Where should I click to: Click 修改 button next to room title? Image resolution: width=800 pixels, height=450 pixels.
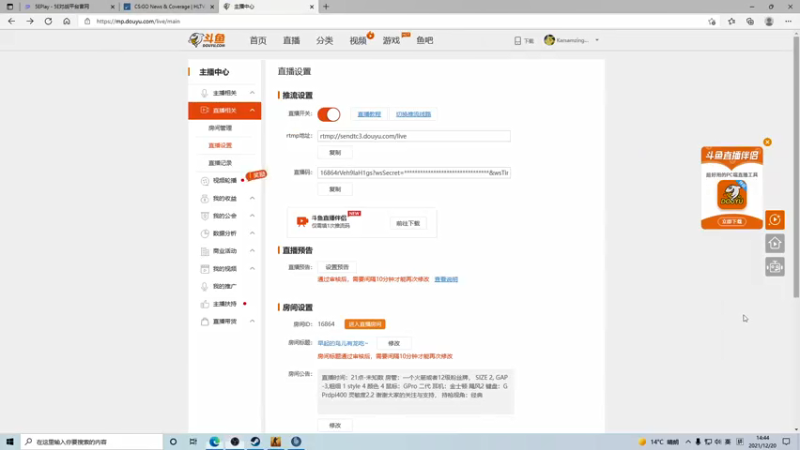point(394,343)
